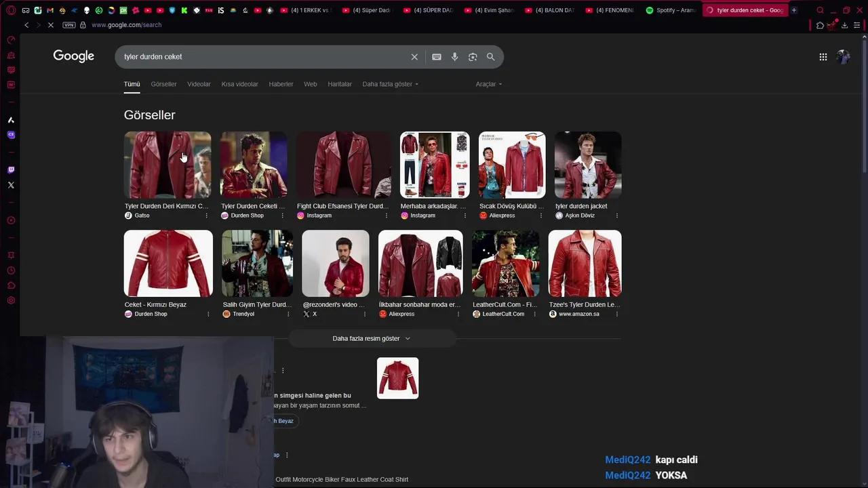The image size is (868, 488).
Task: Switch to the (4) BALON DAT YouTube tab
Action: [x=549, y=10]
